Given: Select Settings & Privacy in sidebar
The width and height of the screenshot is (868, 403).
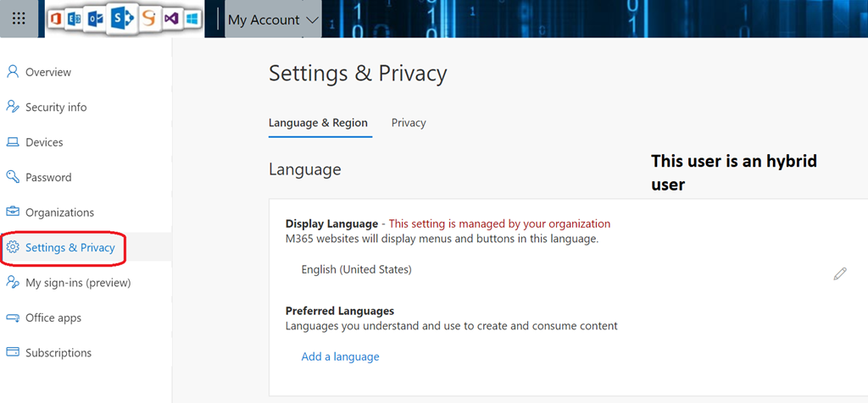Looking at the screenshot, I should pos(70,247).
